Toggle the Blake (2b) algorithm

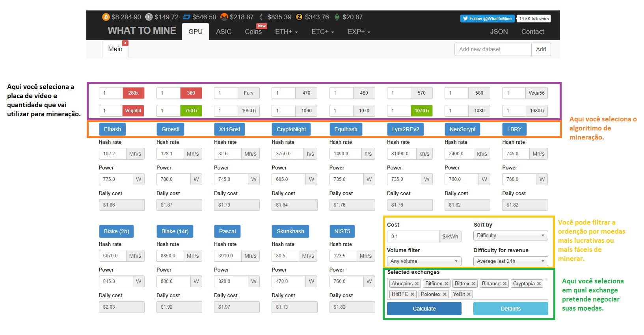[117, 231]
